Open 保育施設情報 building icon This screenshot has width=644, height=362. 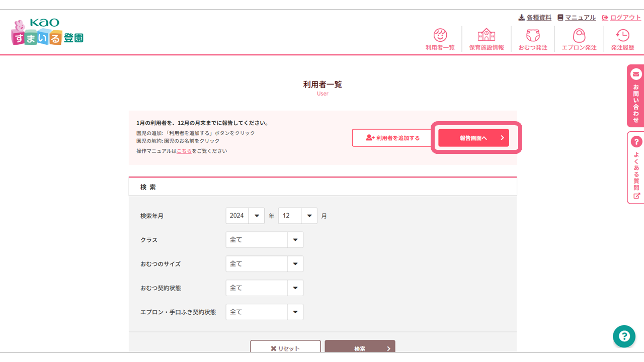pos(486,36)
